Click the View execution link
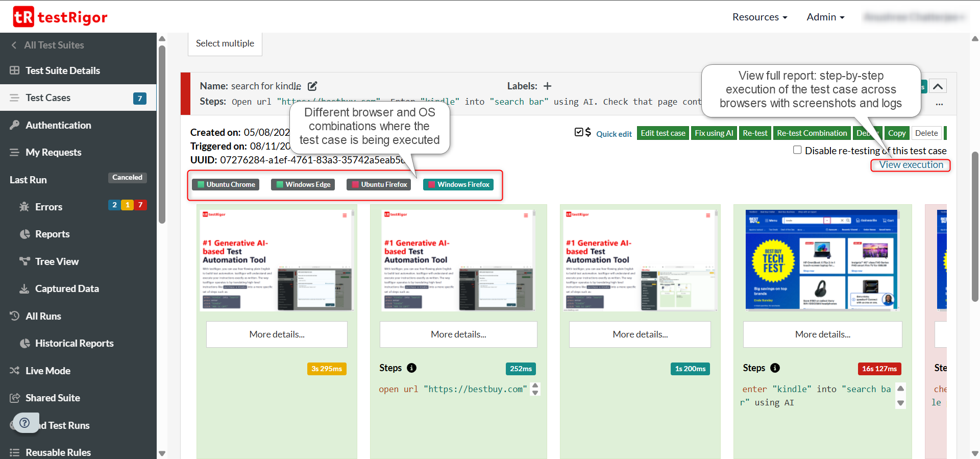Viewport: 980px width, 459px height. 911,165
